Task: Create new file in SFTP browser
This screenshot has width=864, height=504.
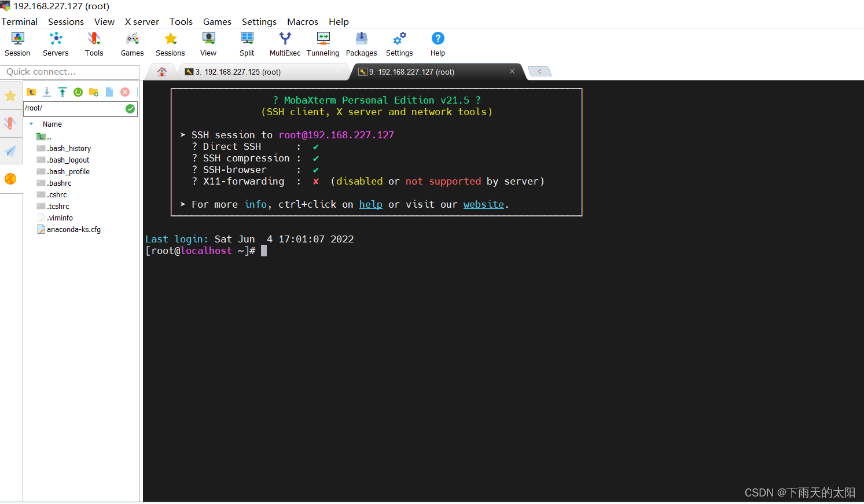Action: pos(109,92)
